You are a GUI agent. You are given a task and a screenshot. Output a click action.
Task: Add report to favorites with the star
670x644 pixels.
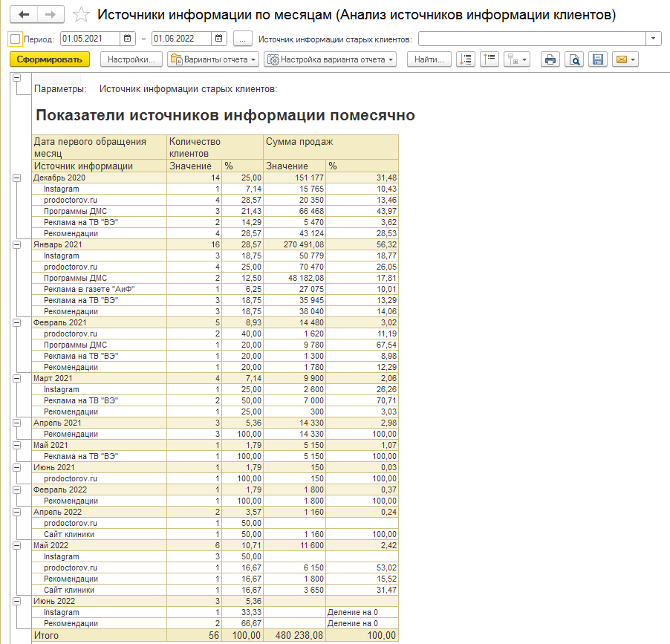point(81,15)
